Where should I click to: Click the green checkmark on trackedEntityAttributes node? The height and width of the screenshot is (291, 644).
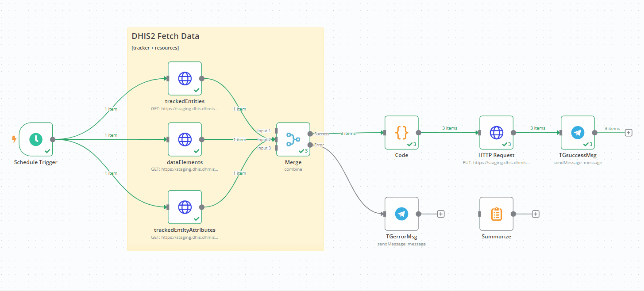[x=197, y=219]
